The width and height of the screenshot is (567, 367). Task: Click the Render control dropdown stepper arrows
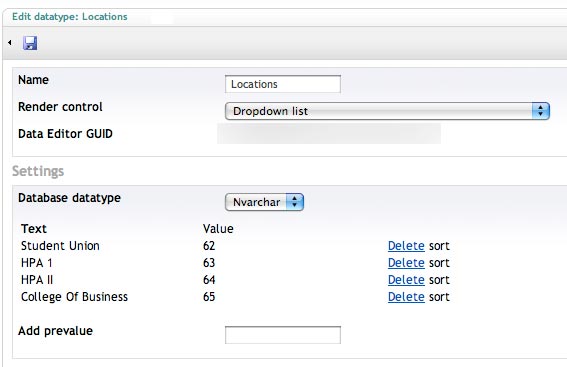tap(541, 111)
